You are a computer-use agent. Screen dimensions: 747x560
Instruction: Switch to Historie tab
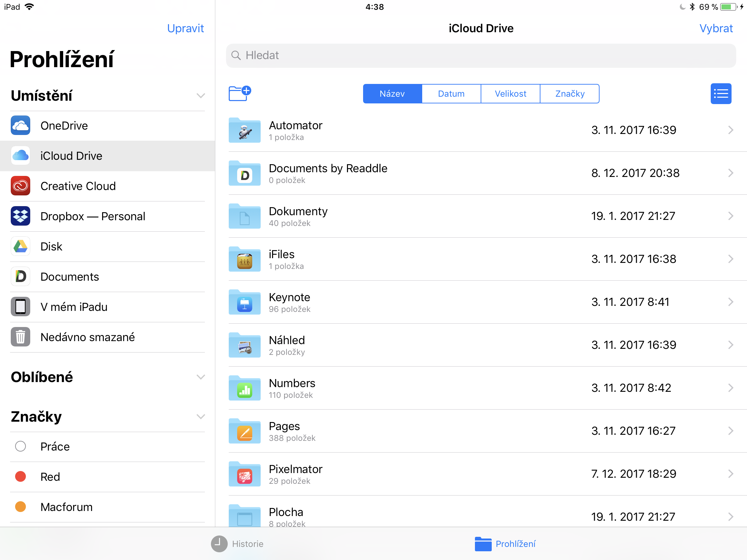point(237,544)
